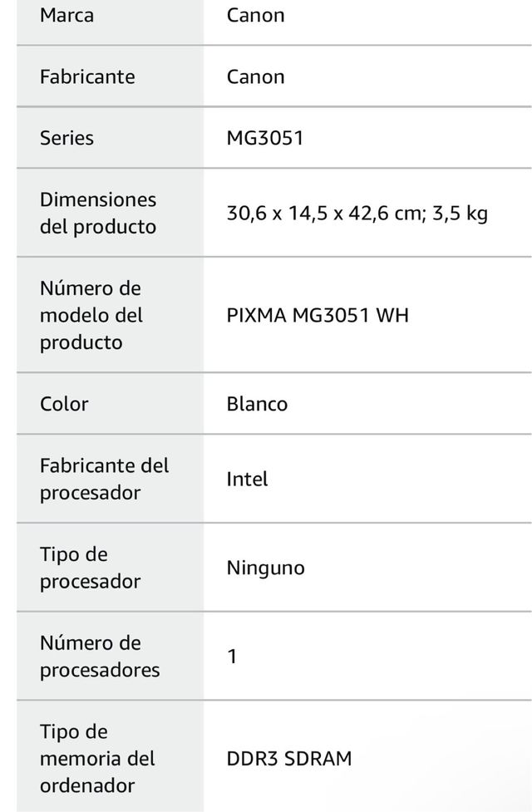Select the Canon value beside Marca
Viewport: 532px width, 812px height.
(255, 15)
